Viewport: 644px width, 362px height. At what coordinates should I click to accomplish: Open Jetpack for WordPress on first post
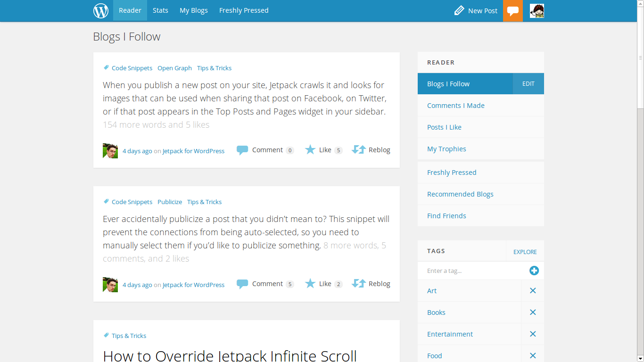(193, 151)
